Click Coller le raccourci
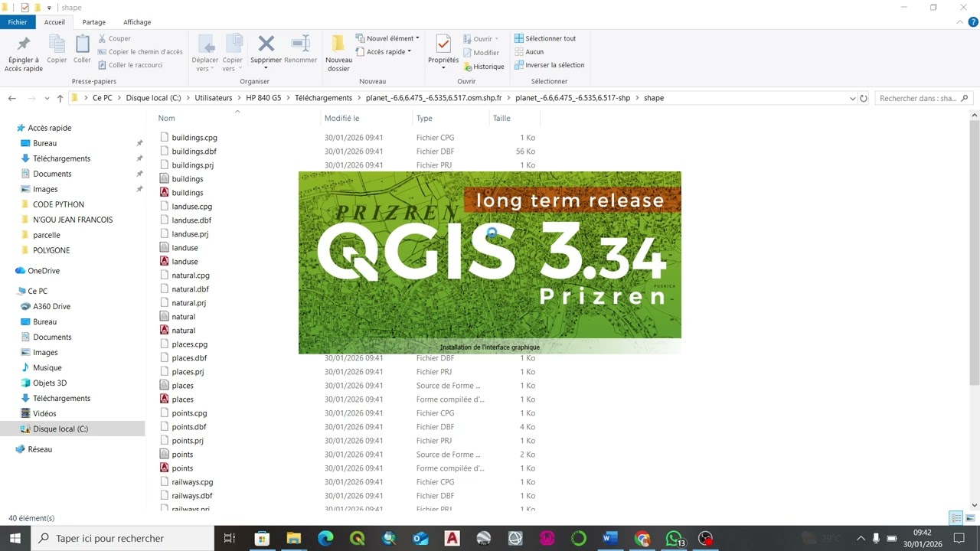 (130, 65)
